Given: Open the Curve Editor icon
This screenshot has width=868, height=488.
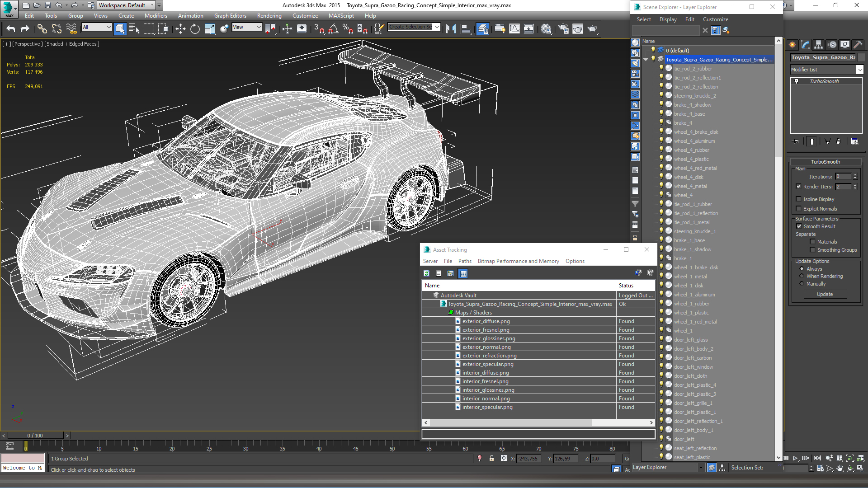Looking at the screenshot, I should (514, 29).
